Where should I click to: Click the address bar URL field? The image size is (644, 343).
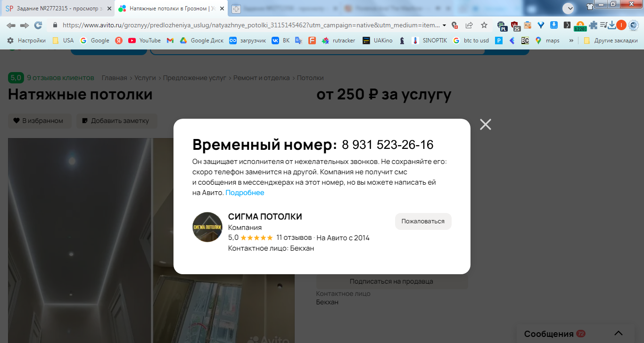click(250, 25)
